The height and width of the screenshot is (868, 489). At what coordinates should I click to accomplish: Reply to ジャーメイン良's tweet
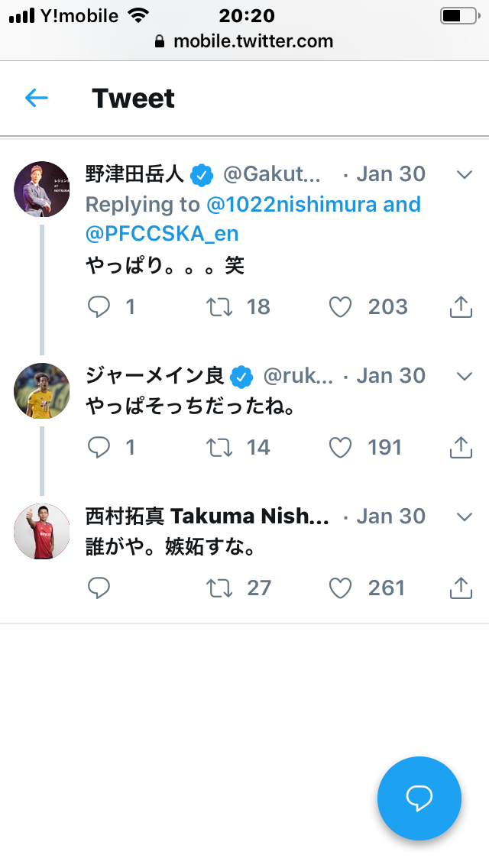click(99, 448)
